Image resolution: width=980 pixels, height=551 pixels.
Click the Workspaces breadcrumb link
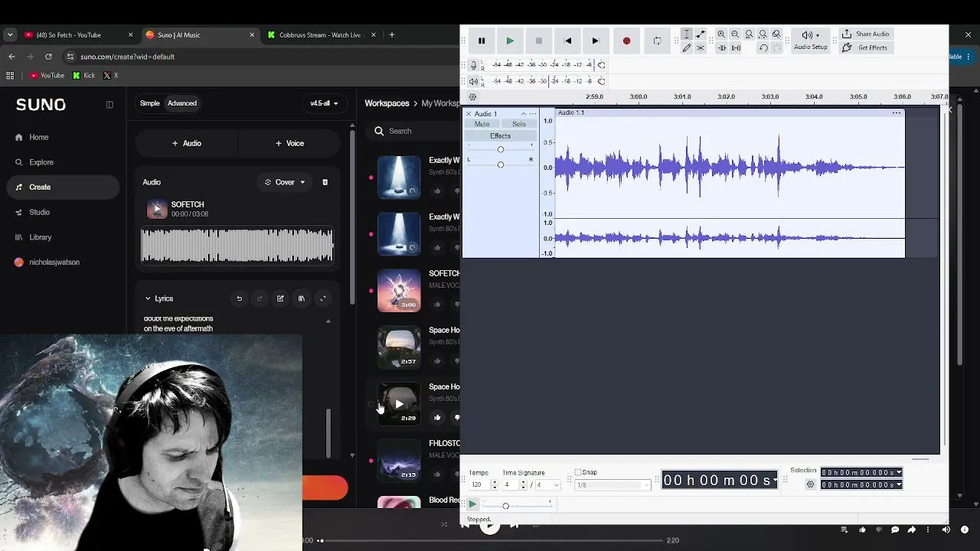(387, 103)
